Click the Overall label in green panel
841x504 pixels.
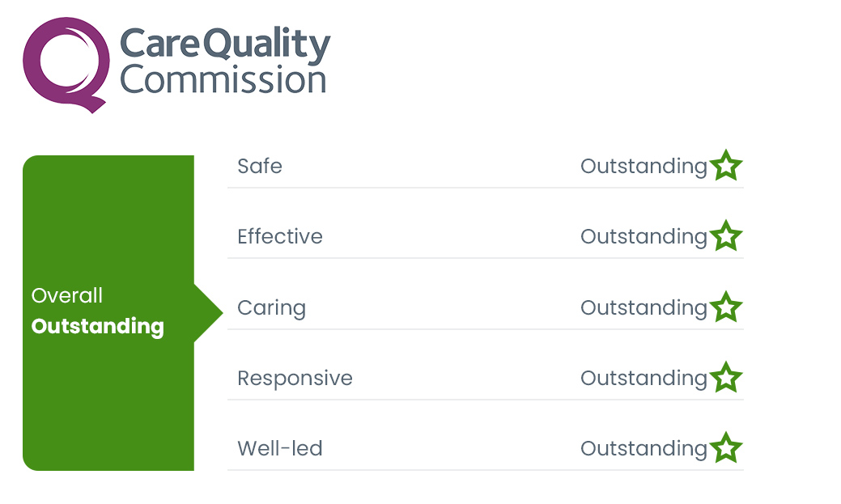pyautogui.click(x=67, y=296)
